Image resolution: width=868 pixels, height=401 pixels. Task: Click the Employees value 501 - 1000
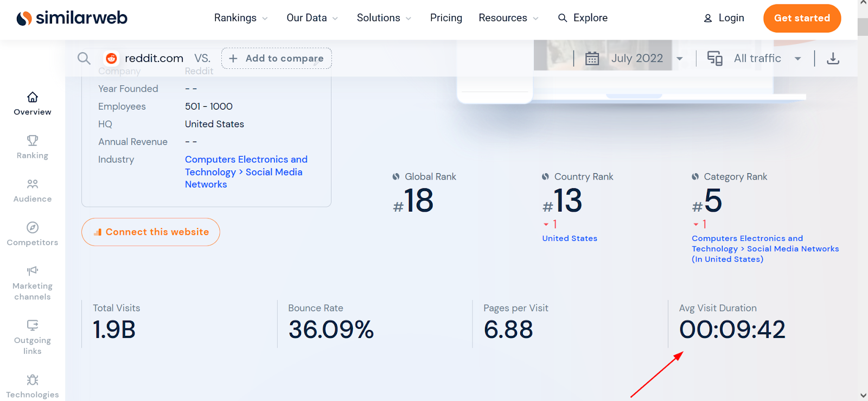(x=209, y=106)
